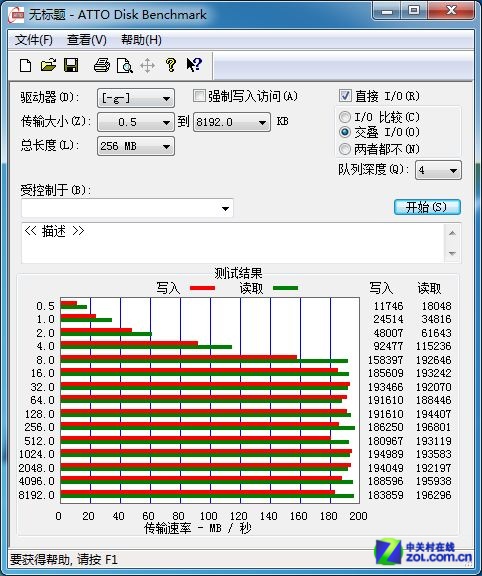482x576 pixels.
Task: Open the 查看(V) menu
Action: click(87, 40)
